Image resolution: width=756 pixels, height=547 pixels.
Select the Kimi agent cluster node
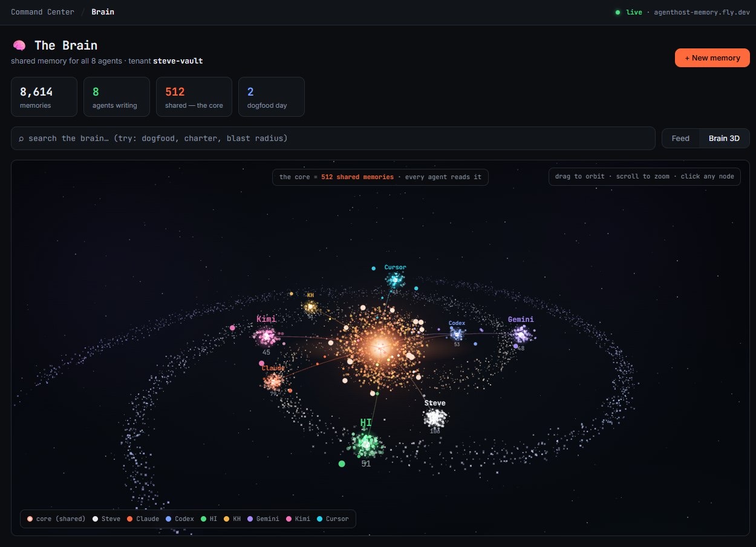[266, 336]
